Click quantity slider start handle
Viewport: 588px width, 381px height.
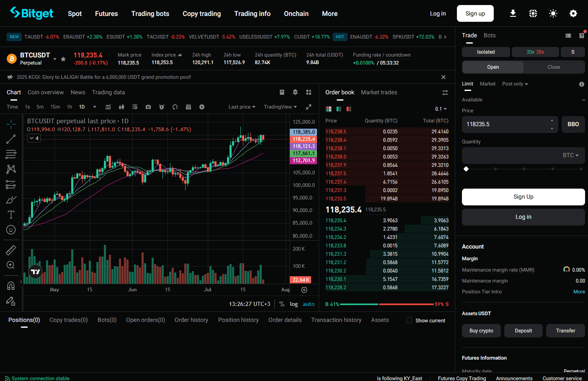click(466, 169)
